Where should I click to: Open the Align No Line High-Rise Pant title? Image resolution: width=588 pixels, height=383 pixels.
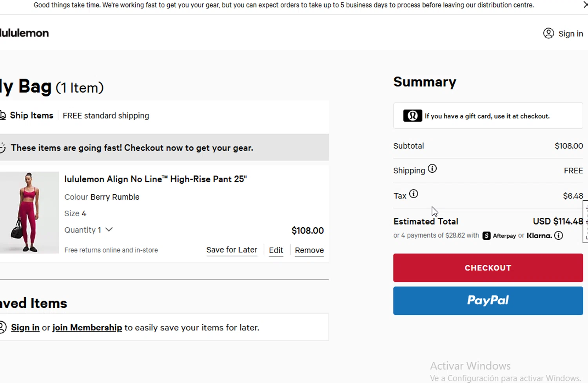coord(155,179)
